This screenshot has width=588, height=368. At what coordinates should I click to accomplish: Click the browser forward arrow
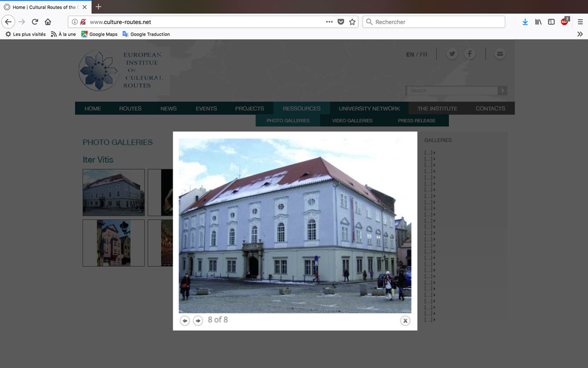(x=22, y=22)
